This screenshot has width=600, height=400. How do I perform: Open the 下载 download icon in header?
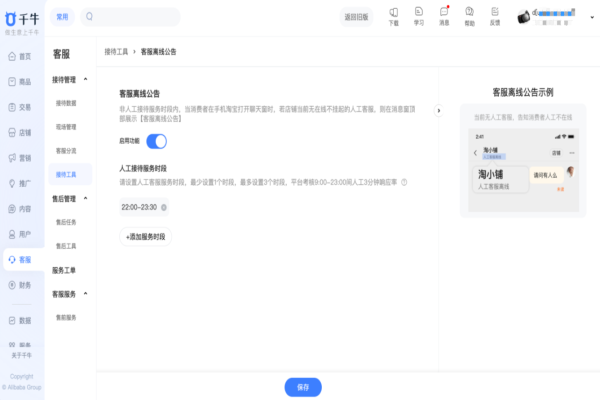pos(393,16)
